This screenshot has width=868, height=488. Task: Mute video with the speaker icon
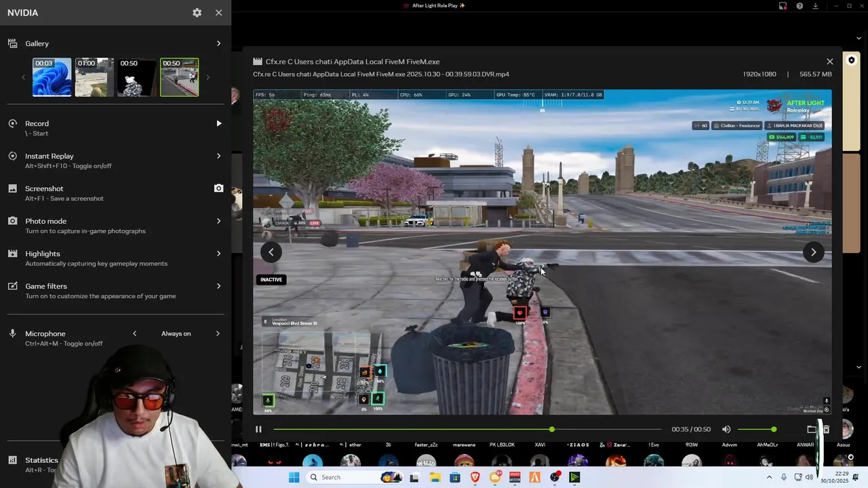(x=726, y=429)
